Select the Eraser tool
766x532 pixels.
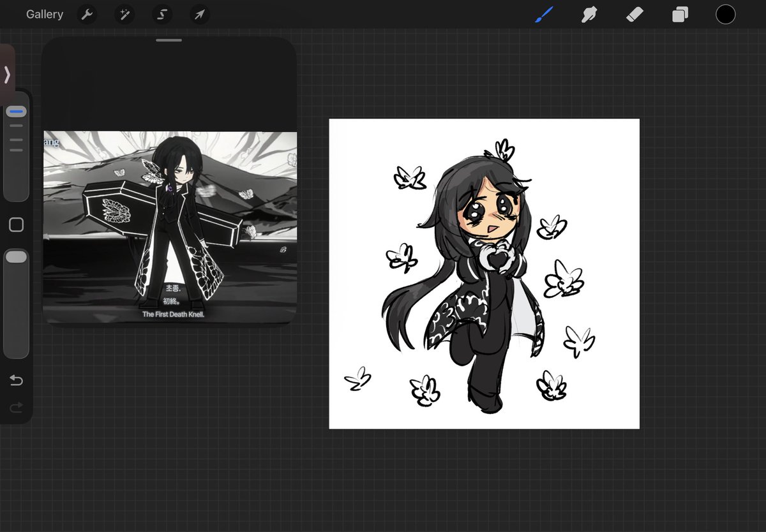[635, 14]
